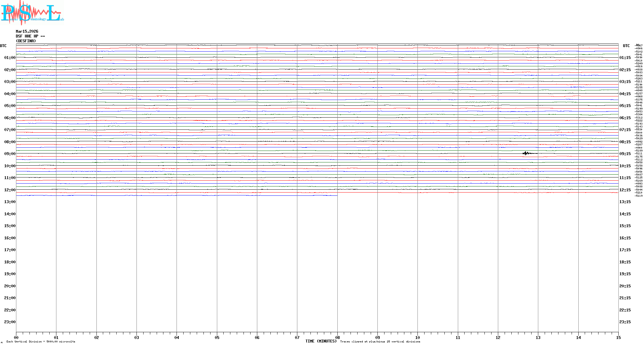Select the Mar15,2026 date text
The image size is (644, 346).
(x=27, y=31)
